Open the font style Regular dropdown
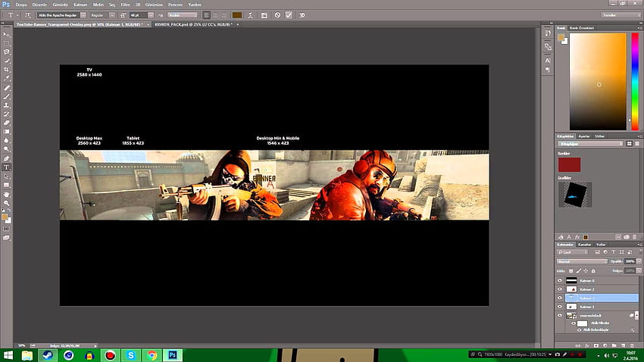The image size is (644, 362). pos(111,15)
